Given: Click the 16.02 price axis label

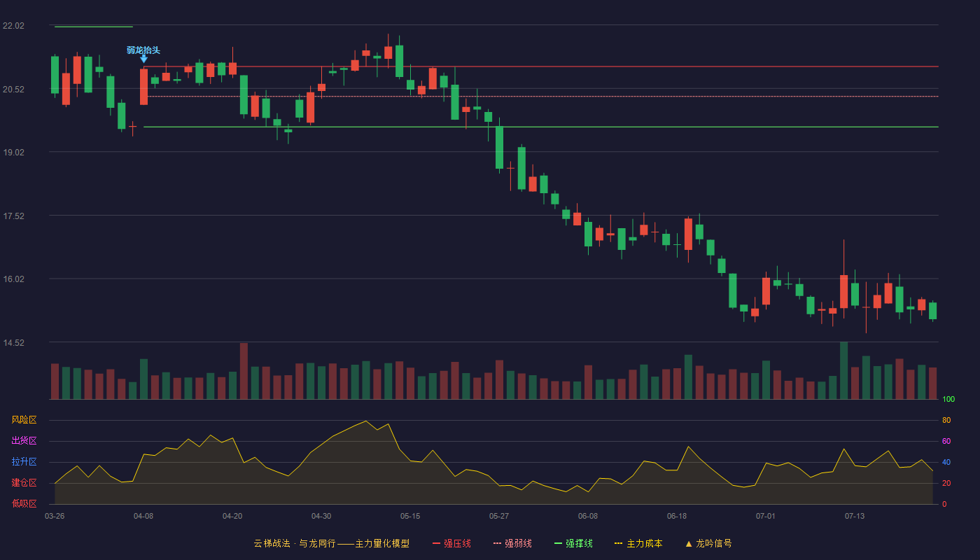Looking at the screenshot, I should pos(13,279).
